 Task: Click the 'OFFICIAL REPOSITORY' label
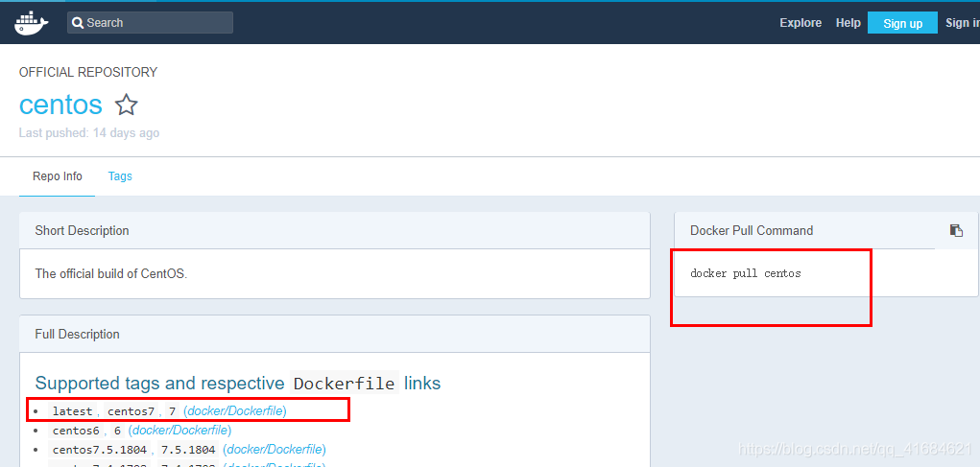point(88,73)
